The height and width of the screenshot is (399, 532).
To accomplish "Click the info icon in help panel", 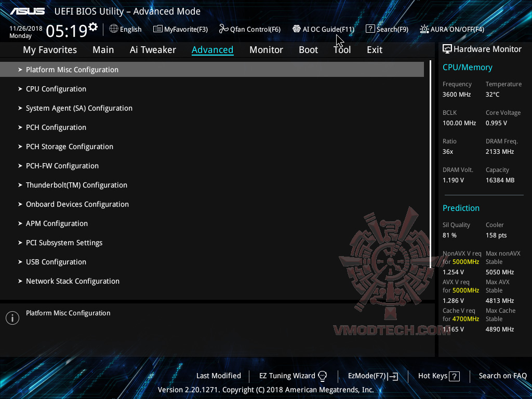I will tap(12, 318).
